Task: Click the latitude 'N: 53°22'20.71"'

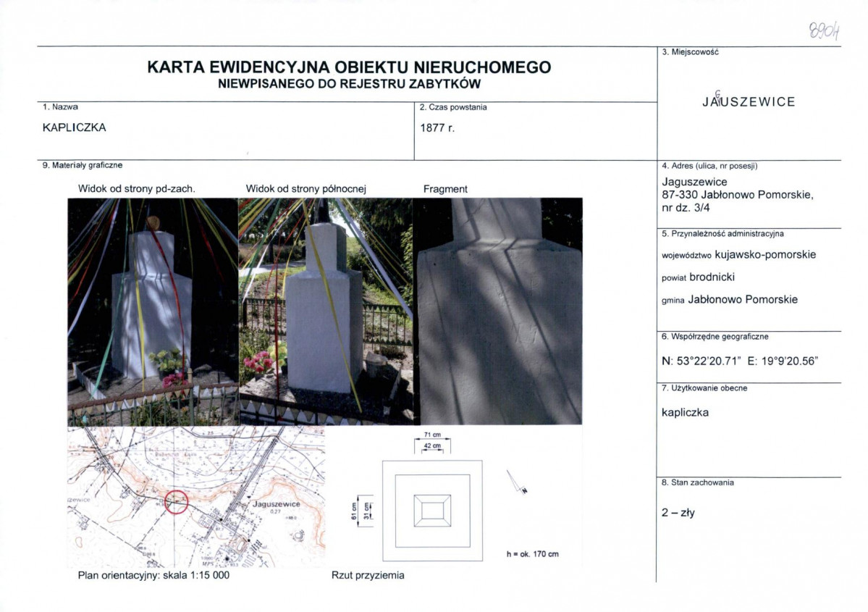Action: coord(701,361)
